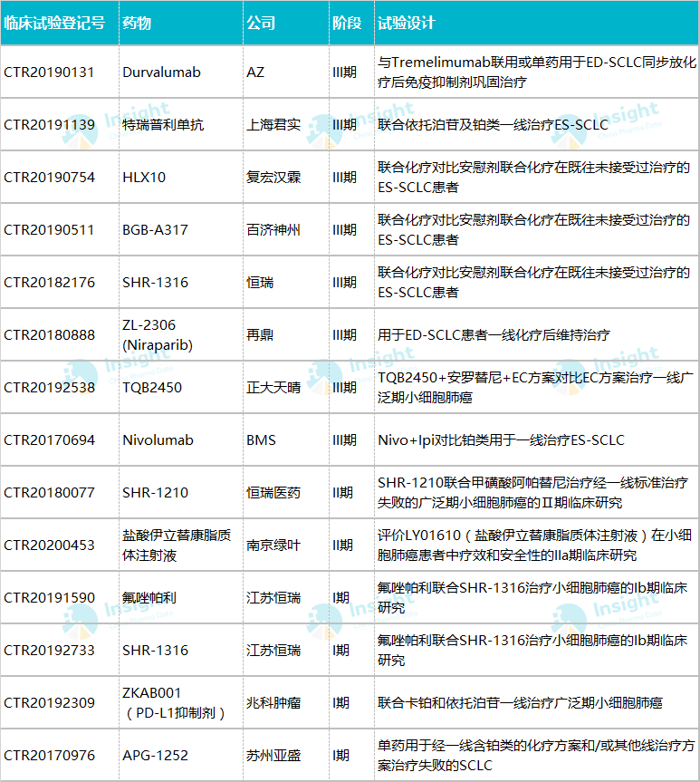The image size is (700, 782).
Task: Click Nivo+Ipi对比铂类 trial design text
Action: (501, 440)
